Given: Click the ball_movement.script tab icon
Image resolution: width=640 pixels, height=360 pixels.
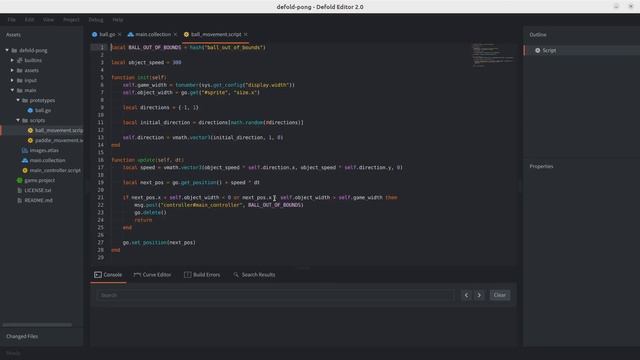Looking at the screenshot, I should click(x=186, y=35).
